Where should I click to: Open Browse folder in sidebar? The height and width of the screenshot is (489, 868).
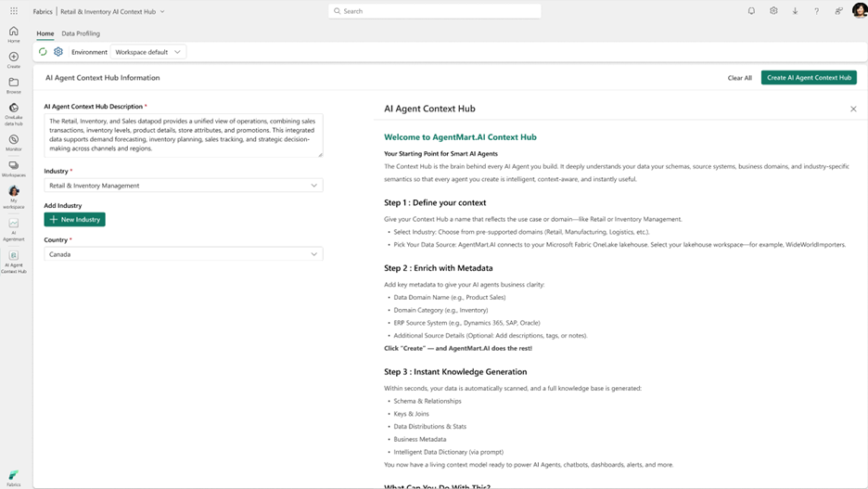click(14, 85)
